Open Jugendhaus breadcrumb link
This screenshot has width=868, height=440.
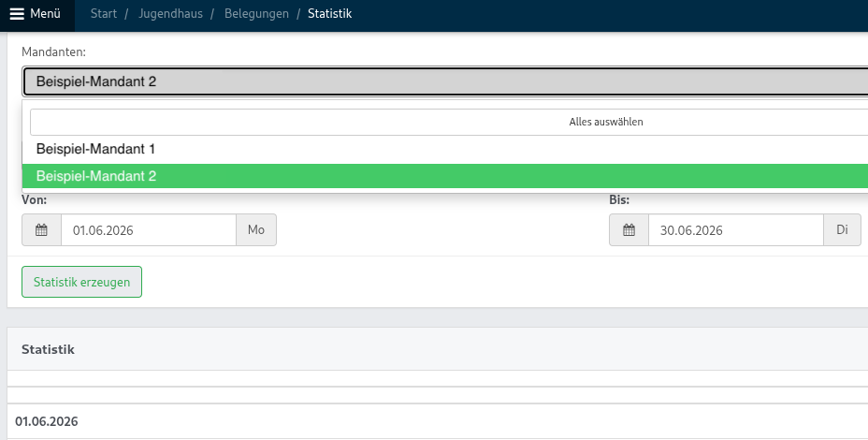(x=170, y=14)
